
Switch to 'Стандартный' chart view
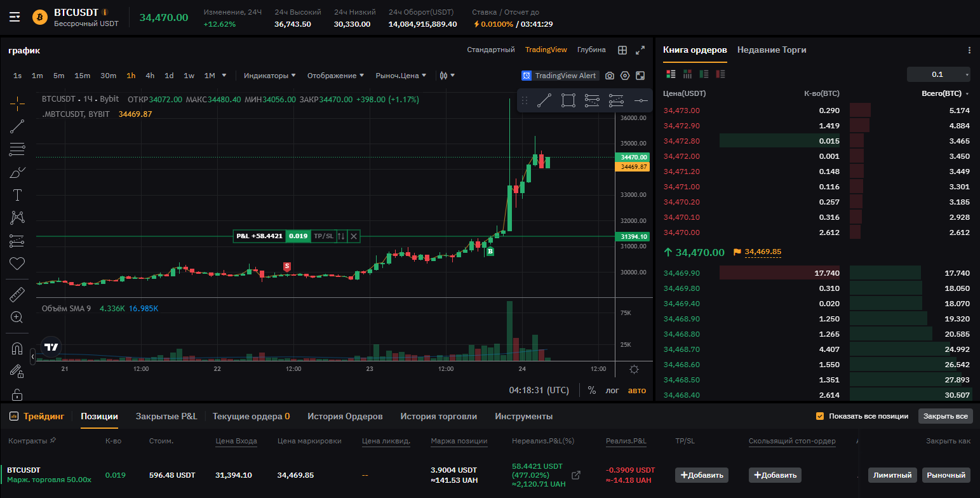[491, 50]
